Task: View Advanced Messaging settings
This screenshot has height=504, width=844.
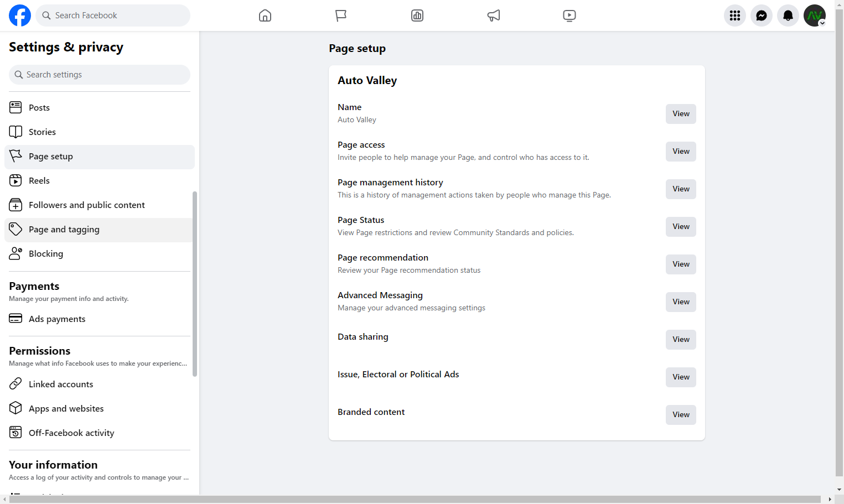Action: click(x=681, y=302)
